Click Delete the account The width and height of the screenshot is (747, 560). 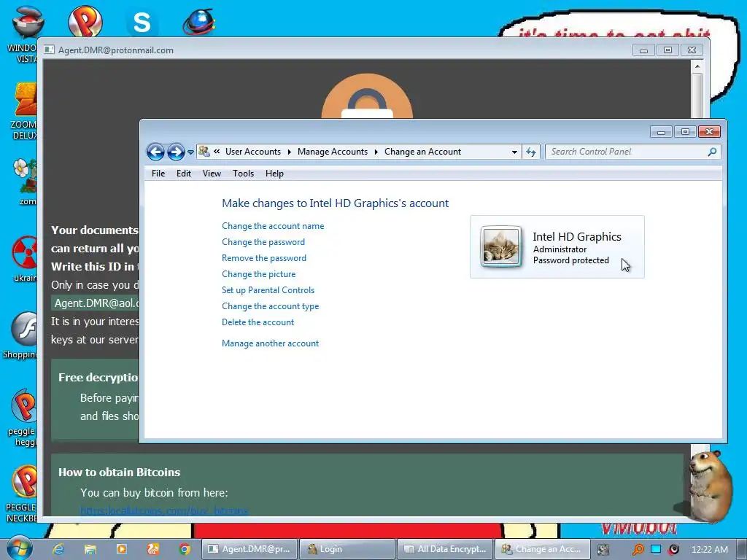258,322
